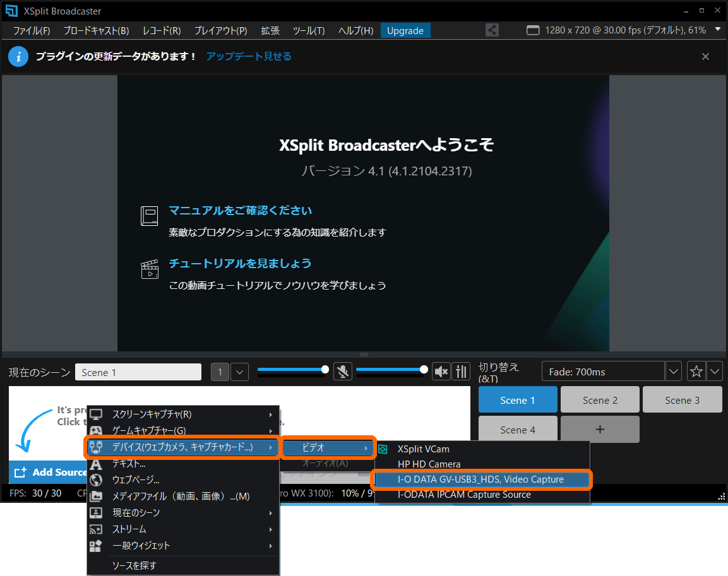This screenshot has height=576, width=728.
Task: Click the share icon in menu bar
Action: 492,30
